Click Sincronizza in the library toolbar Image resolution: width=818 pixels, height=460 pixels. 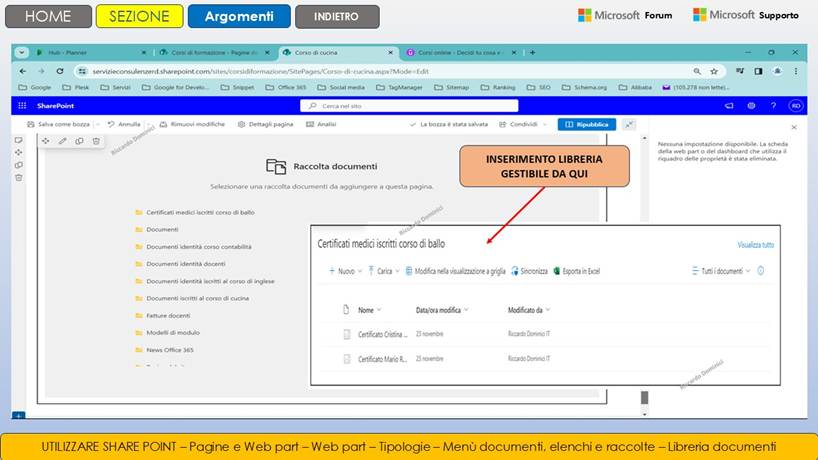(530, 271)
